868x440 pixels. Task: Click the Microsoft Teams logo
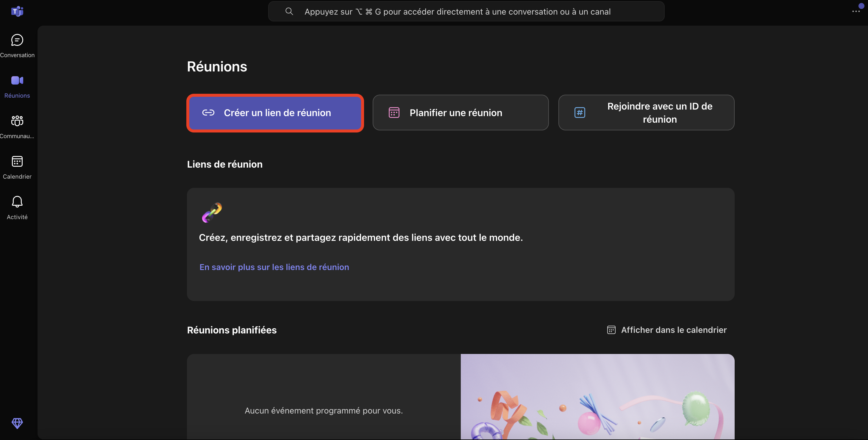point(17,11)
